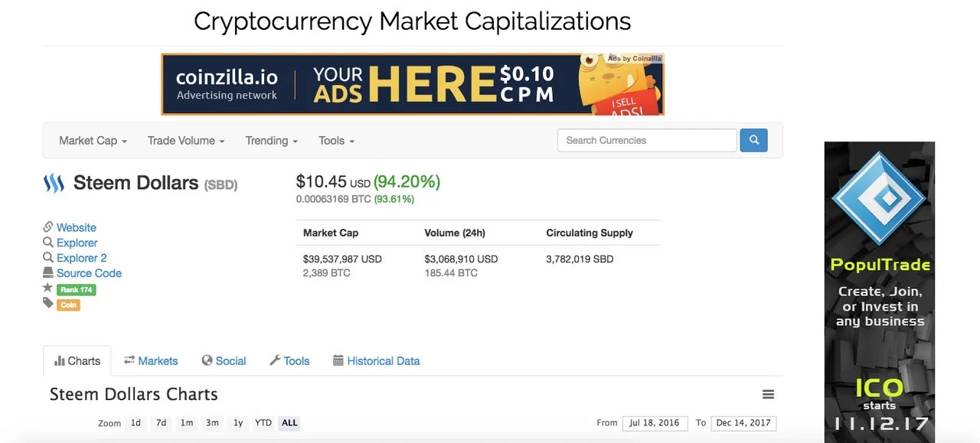Open the Markets tab

[151, 361]
